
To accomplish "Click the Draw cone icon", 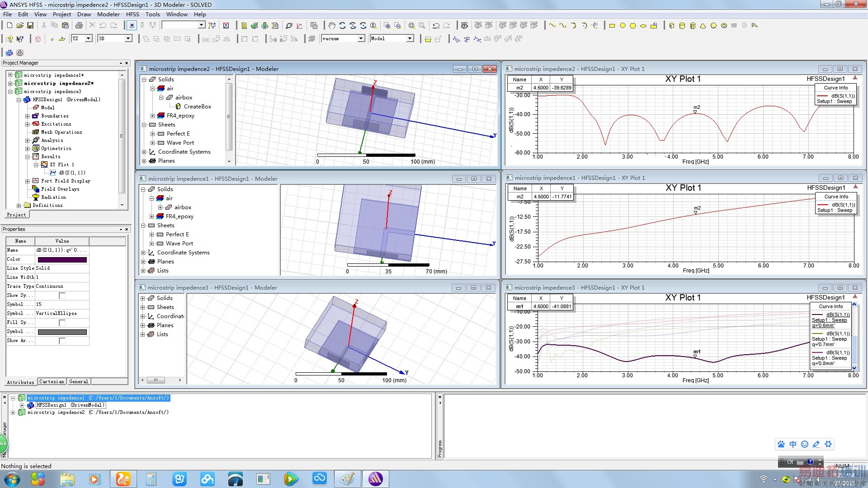I will tap(703, 26).
